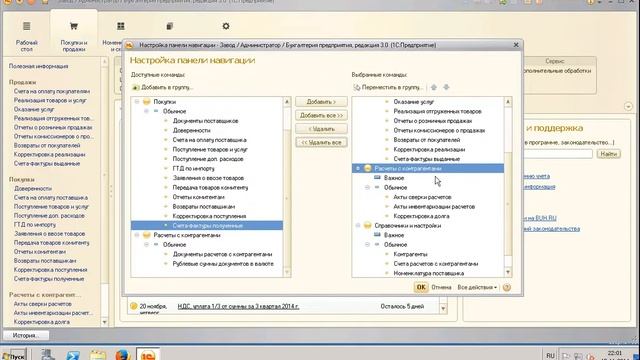Confirm settings with the OK button

(421, 287)
